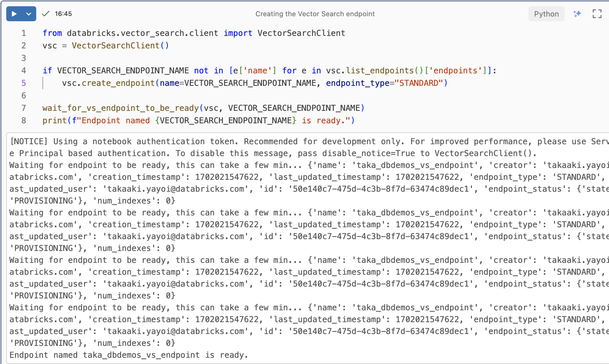Click the play triangle in the blue button
This screenshot has width=609, height=364.
pos(14,14)
